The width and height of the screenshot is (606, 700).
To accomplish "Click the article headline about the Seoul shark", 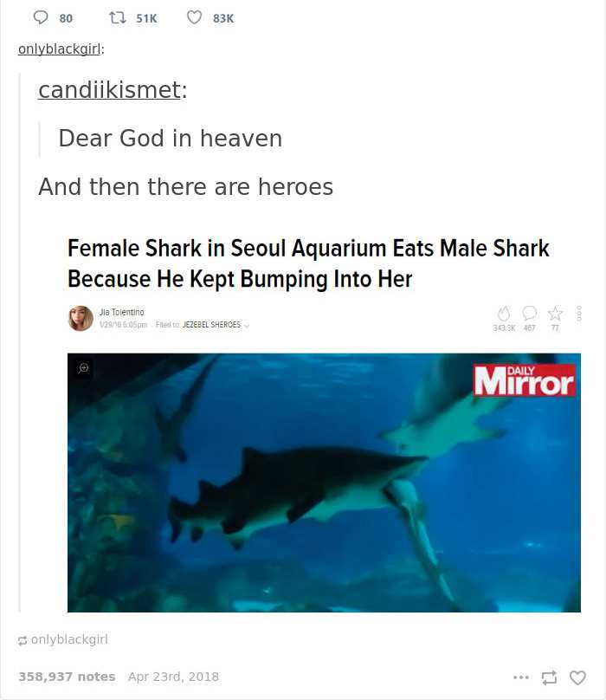I will (x=308, y=263).
